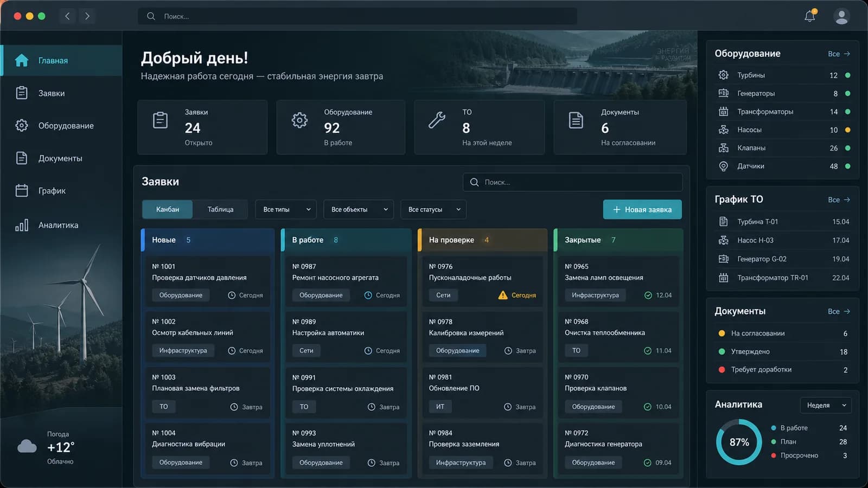The height and width of the screenshot is (488, 868).
Task: Switch to Канбан view
Action: (168, 209)
